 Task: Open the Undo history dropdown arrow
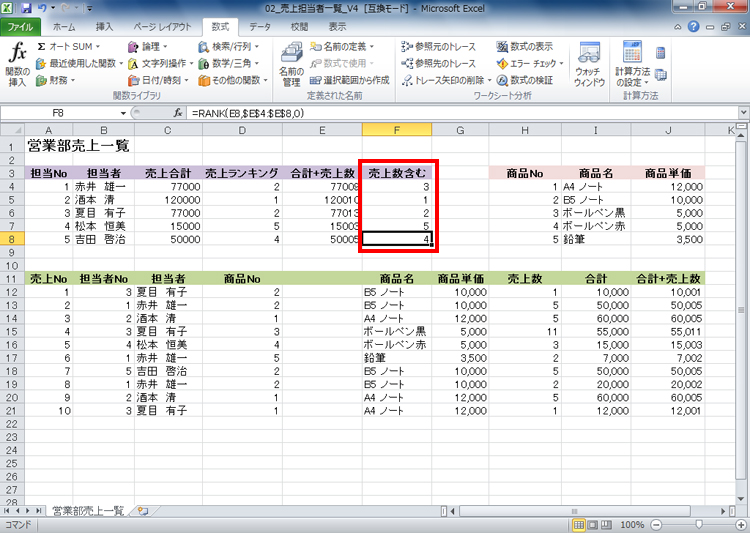[53, 8]
